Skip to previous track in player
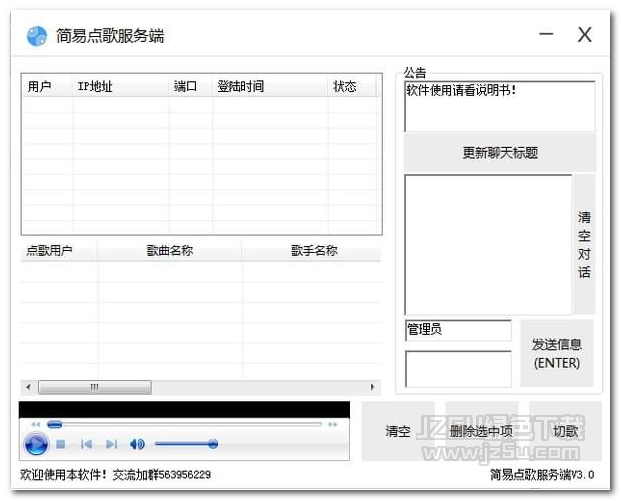 pyautogui.click(x=86, y=444)
